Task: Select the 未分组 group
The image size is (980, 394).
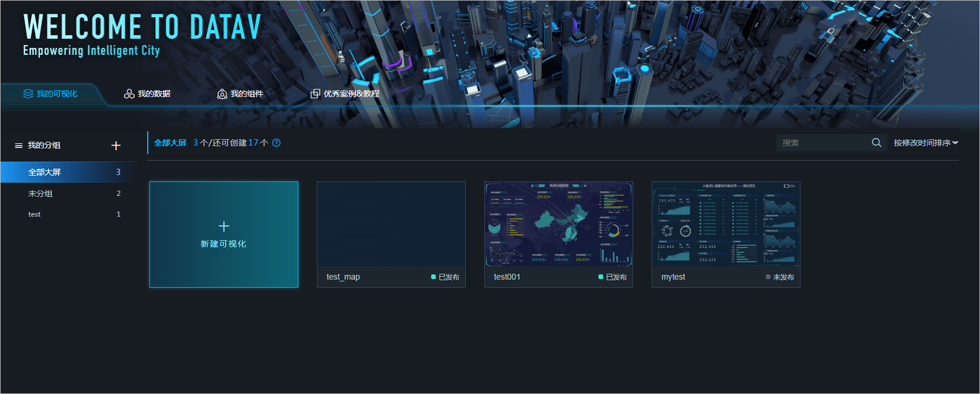Action: (x=69, y=194)
